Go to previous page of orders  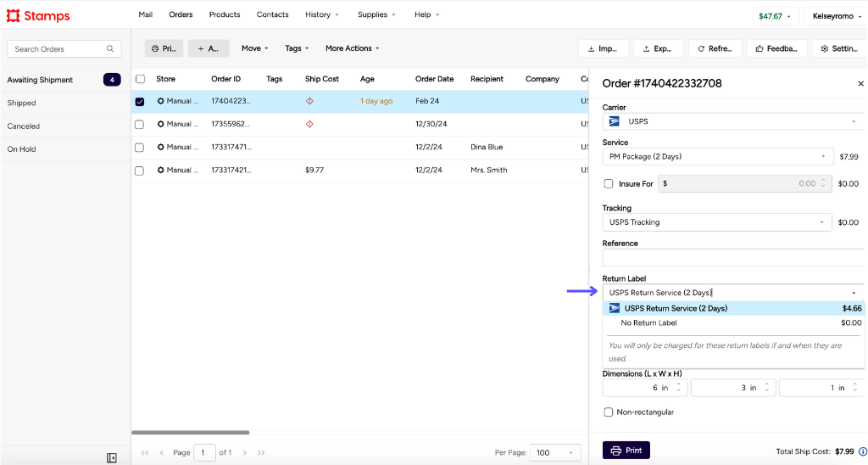pyautogui.click(x=162, y=453)
